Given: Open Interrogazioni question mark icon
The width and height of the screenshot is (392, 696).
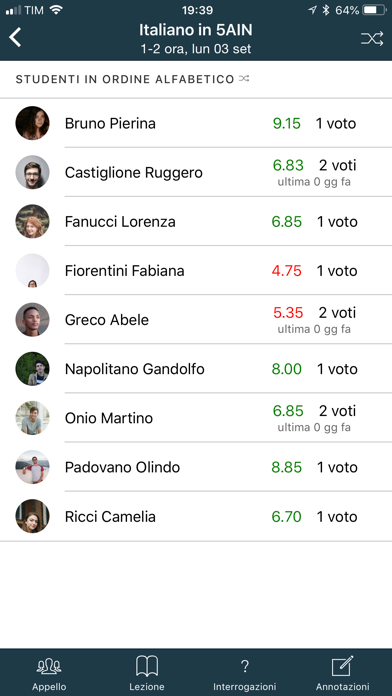Looking at the screenshot, I should (x=245, y=666).
